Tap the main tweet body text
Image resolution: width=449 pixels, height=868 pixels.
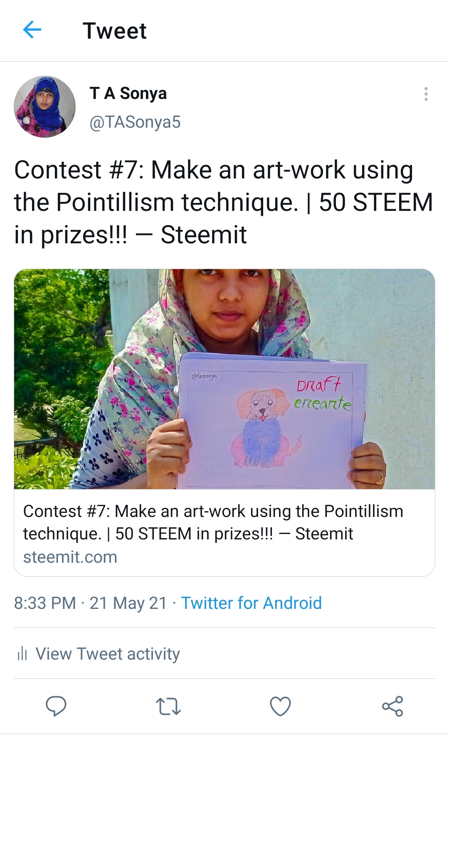(x=224, y=202)
